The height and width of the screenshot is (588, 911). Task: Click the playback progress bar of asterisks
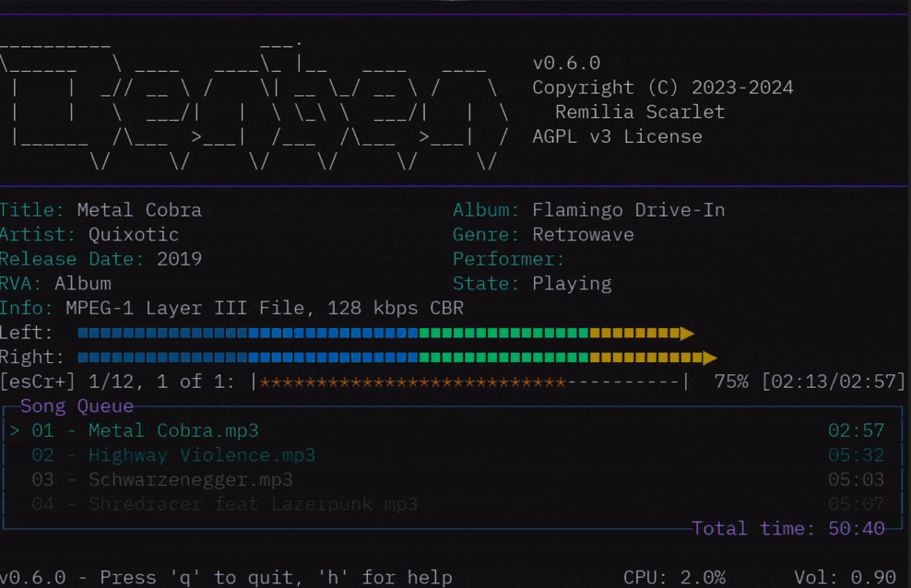coord(470,382)
